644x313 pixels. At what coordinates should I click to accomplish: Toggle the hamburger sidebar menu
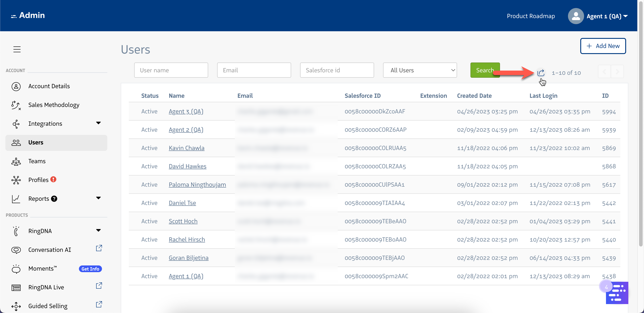click(17, 49)
